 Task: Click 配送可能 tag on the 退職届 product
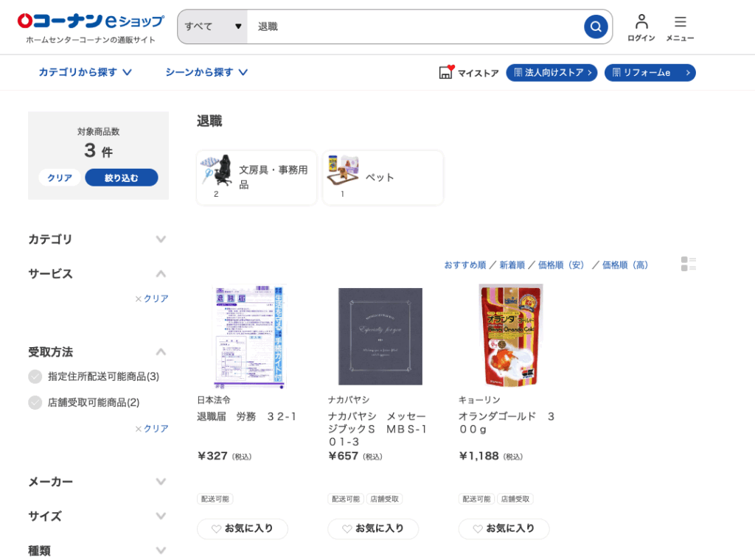click(x=215, y=499)
